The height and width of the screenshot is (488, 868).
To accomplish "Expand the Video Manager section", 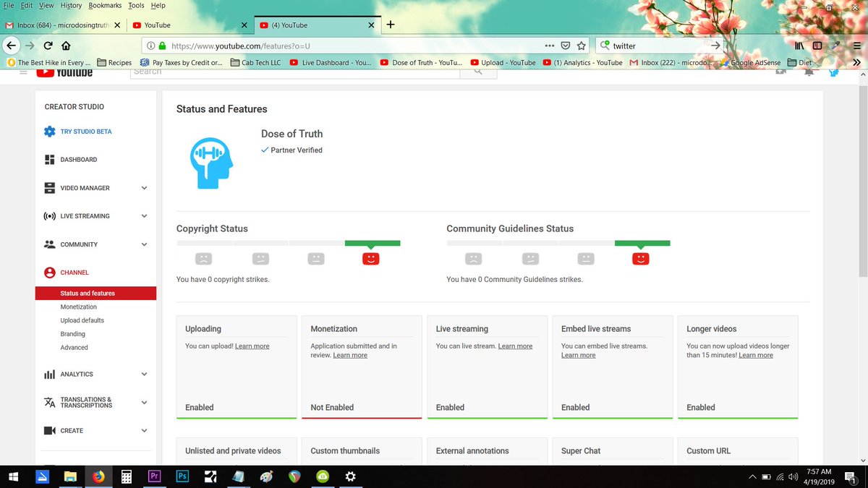I will pos(144,188).
